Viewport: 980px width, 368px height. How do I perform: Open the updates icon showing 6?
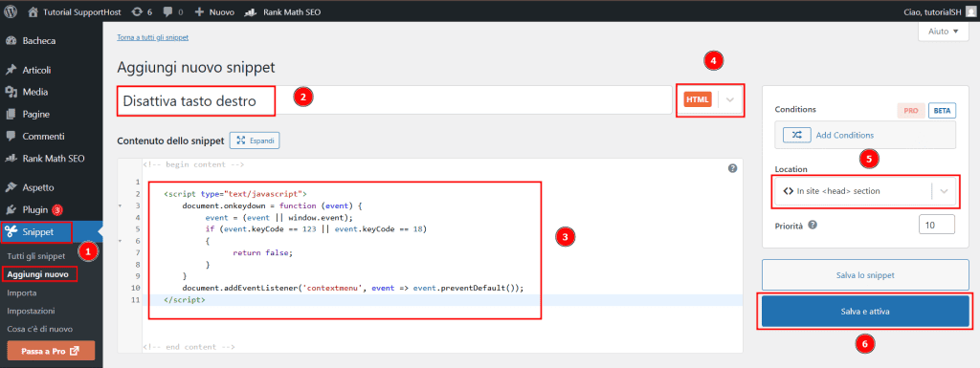point(143,11)
